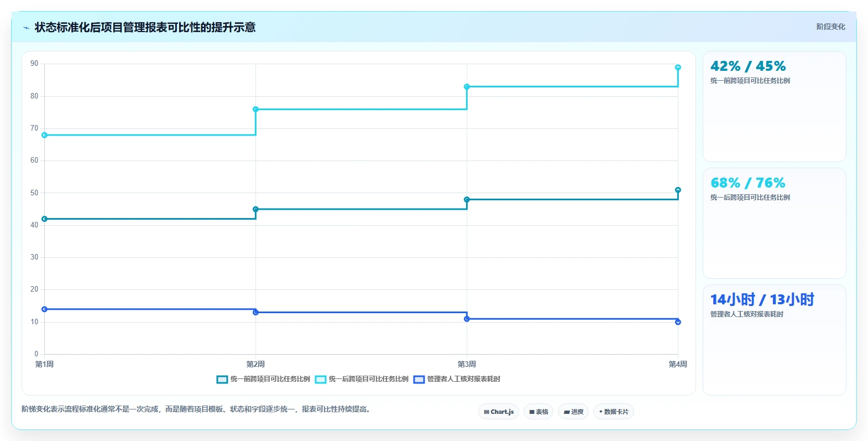Click the 第3周 x-axis label
Image resolution: width=868 pixels, height=441 pixels.
[467, 364]
